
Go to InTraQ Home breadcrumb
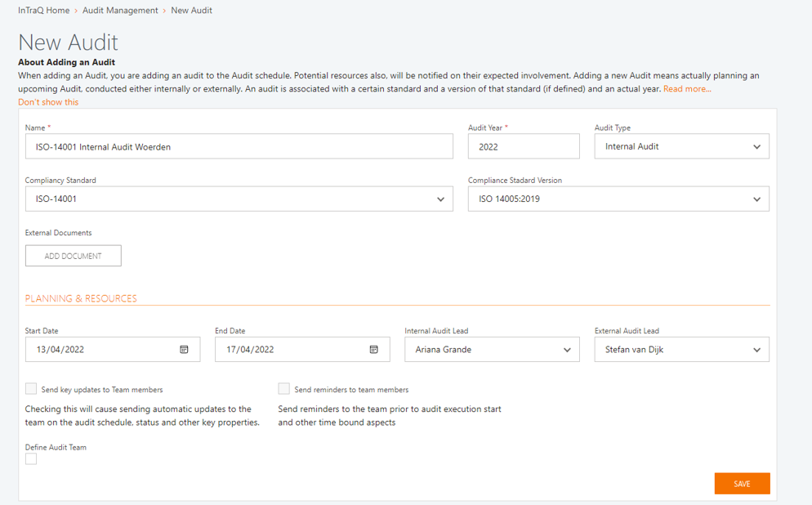[x=43, y=11]
